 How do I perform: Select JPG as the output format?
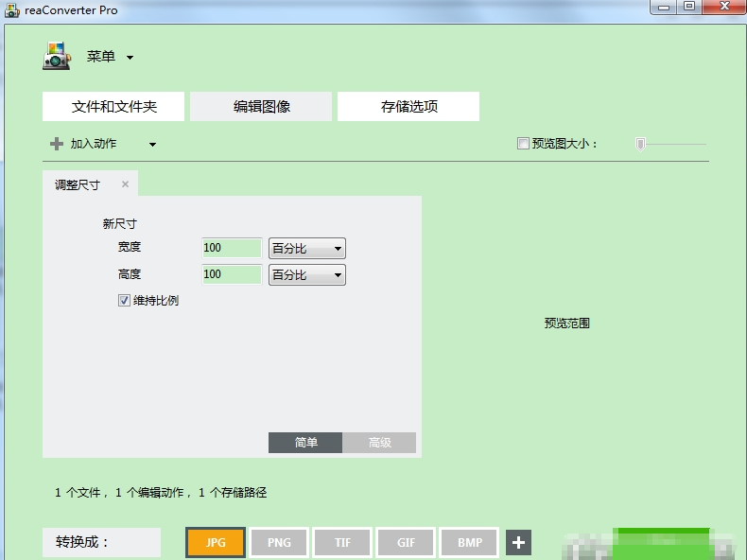tap(216, 542)
